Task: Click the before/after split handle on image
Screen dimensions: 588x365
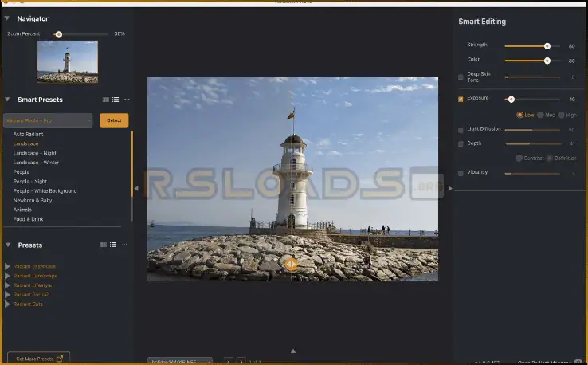Action: tap(292, 265)
